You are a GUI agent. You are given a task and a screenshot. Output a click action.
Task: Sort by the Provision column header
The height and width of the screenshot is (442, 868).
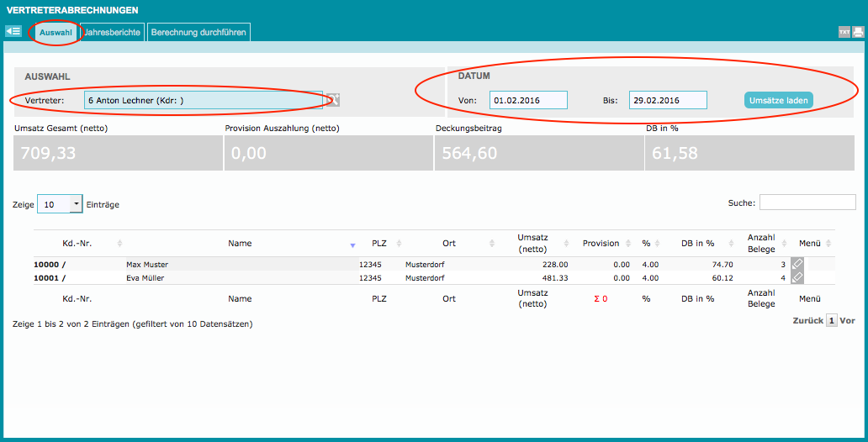point(601,244)
